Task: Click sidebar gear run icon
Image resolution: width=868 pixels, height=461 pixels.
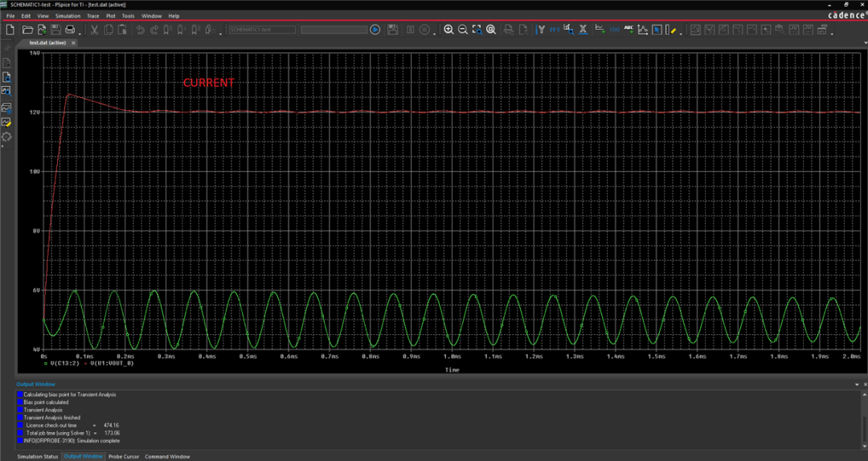Action: point(6,137)
